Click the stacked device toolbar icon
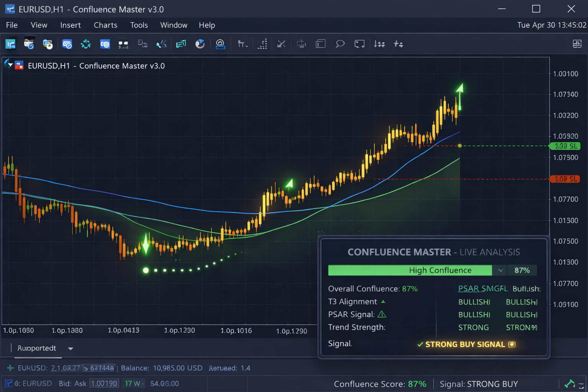Viewport: 588px width, 392px height. (x=301, y=44)
